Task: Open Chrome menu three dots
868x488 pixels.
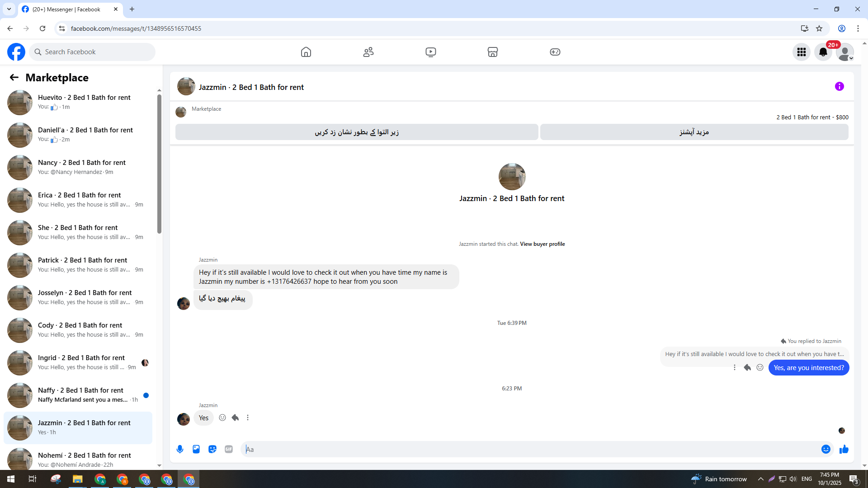Action: pyautogui.click(x=858, y=28)
